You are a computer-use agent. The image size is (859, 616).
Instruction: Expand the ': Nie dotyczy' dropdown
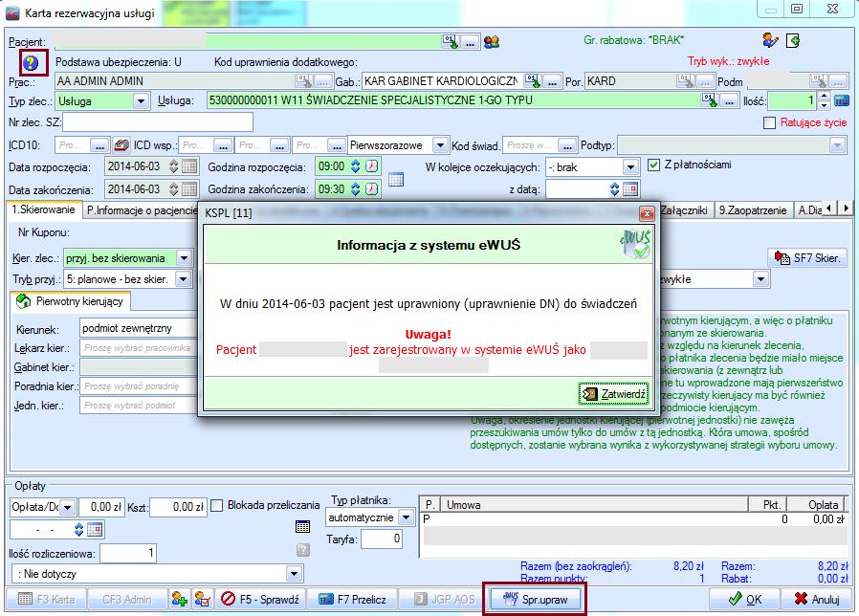pyautogui.click(x=295, y=574)
